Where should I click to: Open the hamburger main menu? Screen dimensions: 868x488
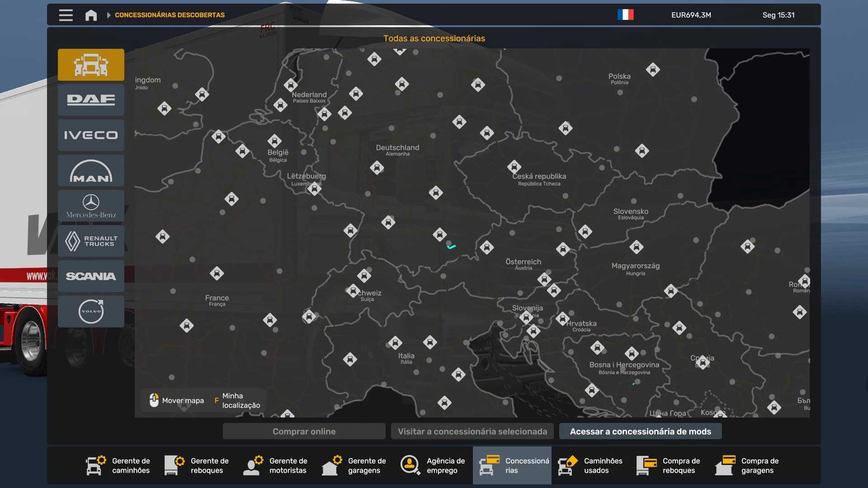[66, 15]
